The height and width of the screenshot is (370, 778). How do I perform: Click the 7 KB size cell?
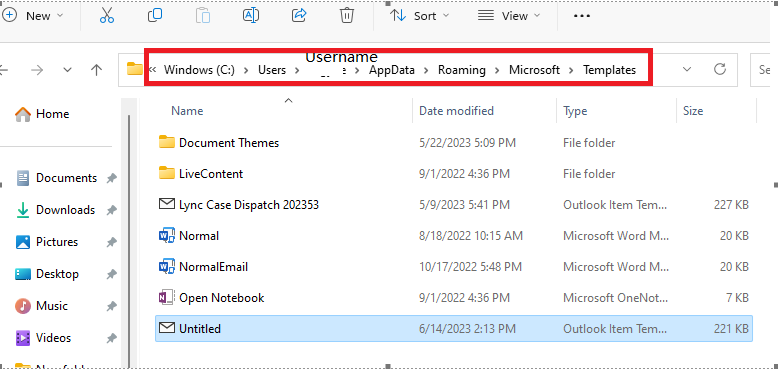coord(736,298)
